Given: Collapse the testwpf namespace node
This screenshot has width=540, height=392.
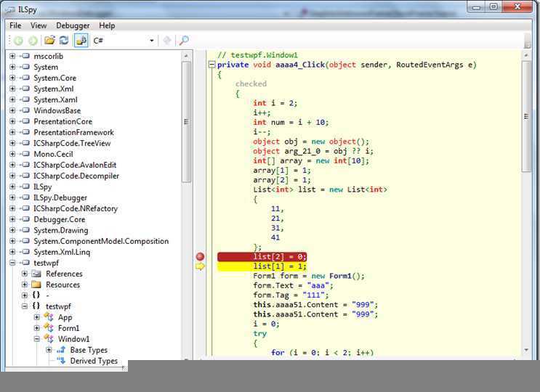Looking at the screenshot, I should (x=25, y=306).
